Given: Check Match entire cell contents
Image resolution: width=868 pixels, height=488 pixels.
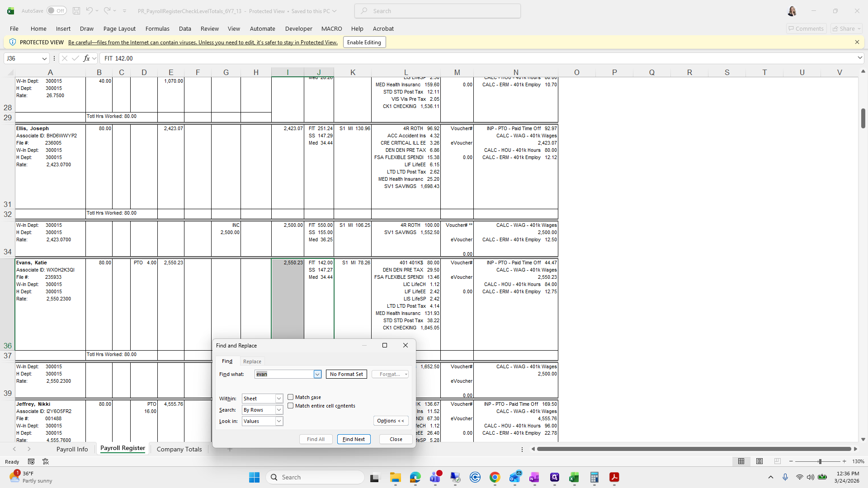Looking at the screenshot, I should click(x=291, y=406).
